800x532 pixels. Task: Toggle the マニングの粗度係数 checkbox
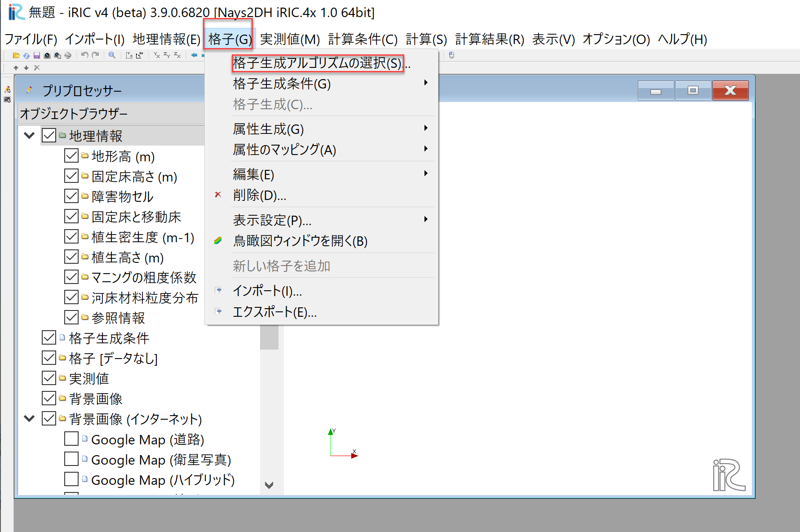[x=71, y=277]
